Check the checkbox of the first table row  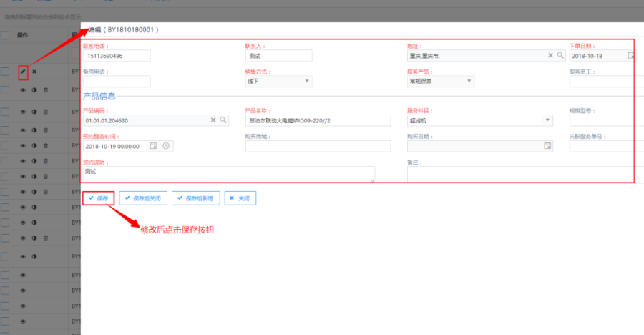(x=5, y=72)
